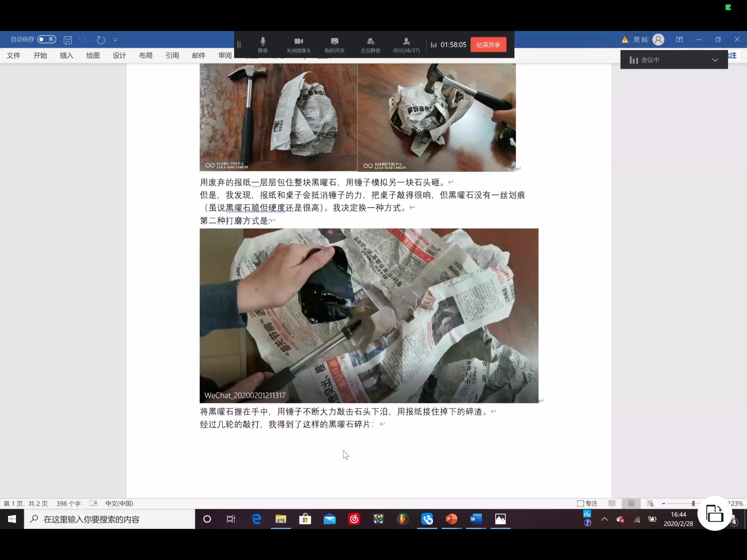This screenshot has width=747, height=560.
Task: Switch to the 开始 ribbon tab
Action: [40, 55]
